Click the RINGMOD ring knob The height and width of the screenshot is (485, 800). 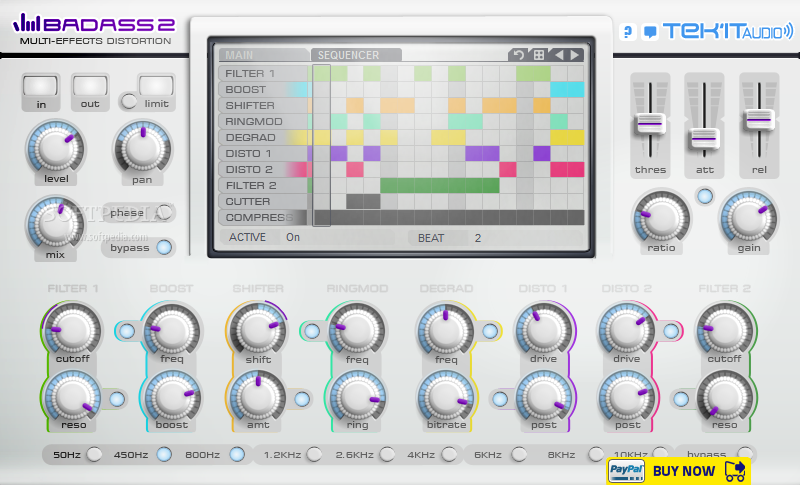click(357, 397)
